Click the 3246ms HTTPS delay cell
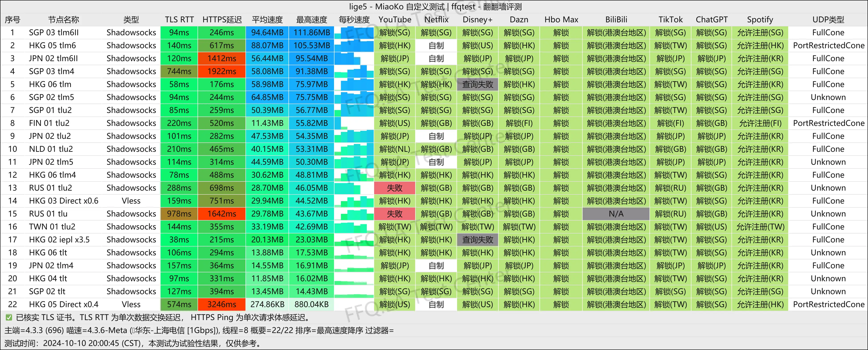 coord(221,304)
